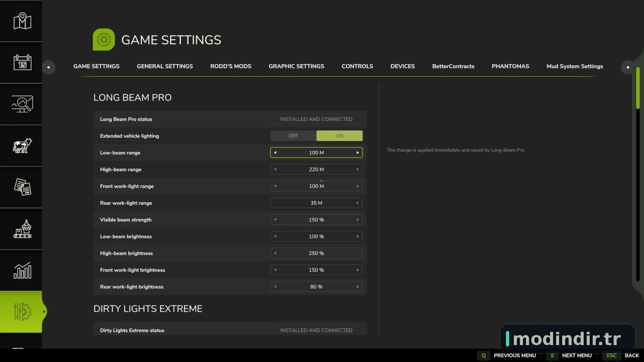Image resolution: width=644 pixels, height=362 pixels.
Task: Select the settings sliders sidebar icon
Action: click(x=22, y=312)
